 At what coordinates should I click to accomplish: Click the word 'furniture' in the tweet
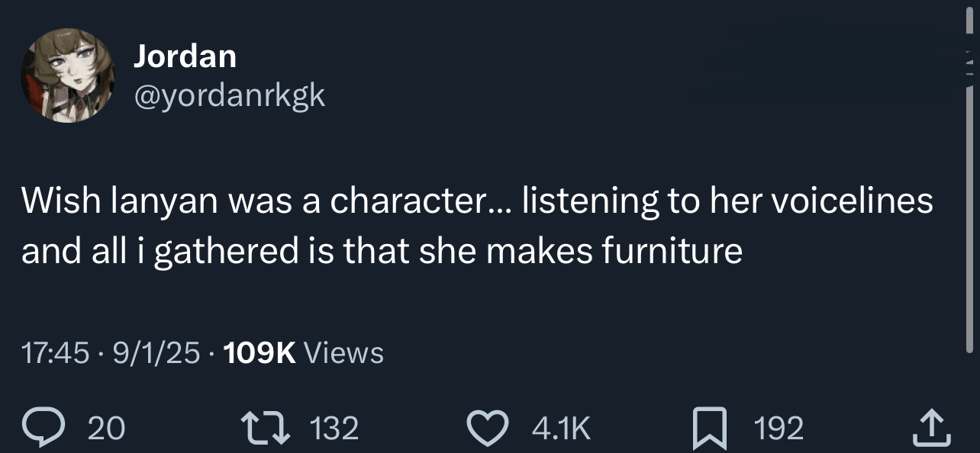(672, 252)
